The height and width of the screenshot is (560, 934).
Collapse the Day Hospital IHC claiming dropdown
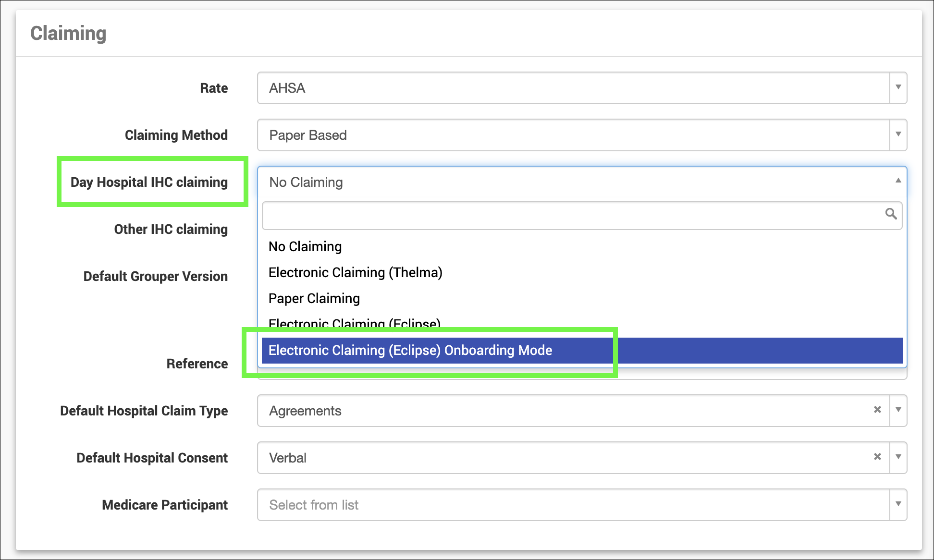(x=898, y=181)
